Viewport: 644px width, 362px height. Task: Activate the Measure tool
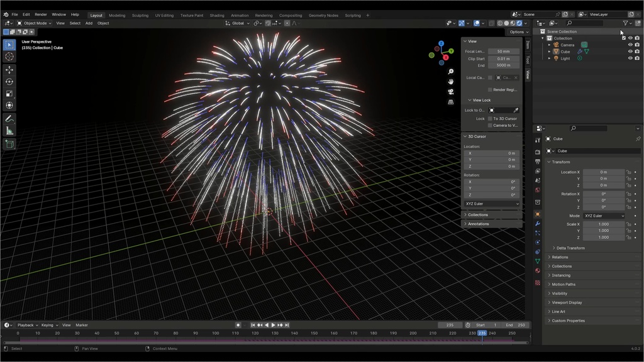(x=9, y=131)
